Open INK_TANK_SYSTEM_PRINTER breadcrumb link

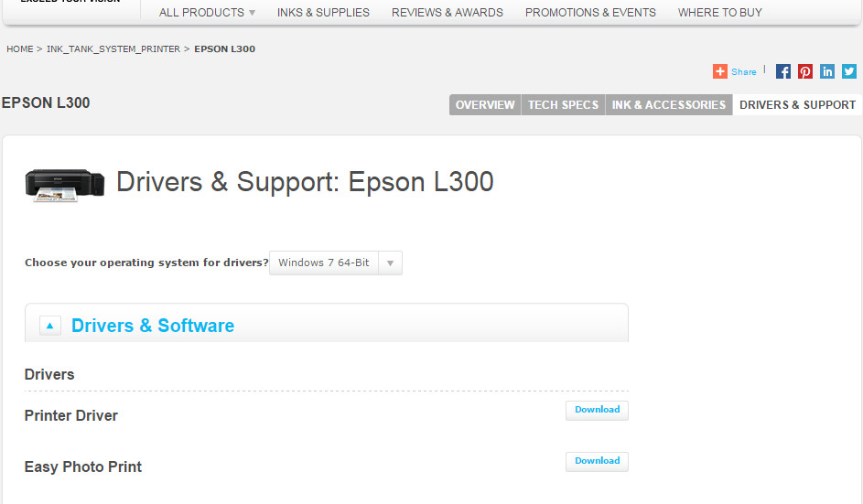[113, 49]
